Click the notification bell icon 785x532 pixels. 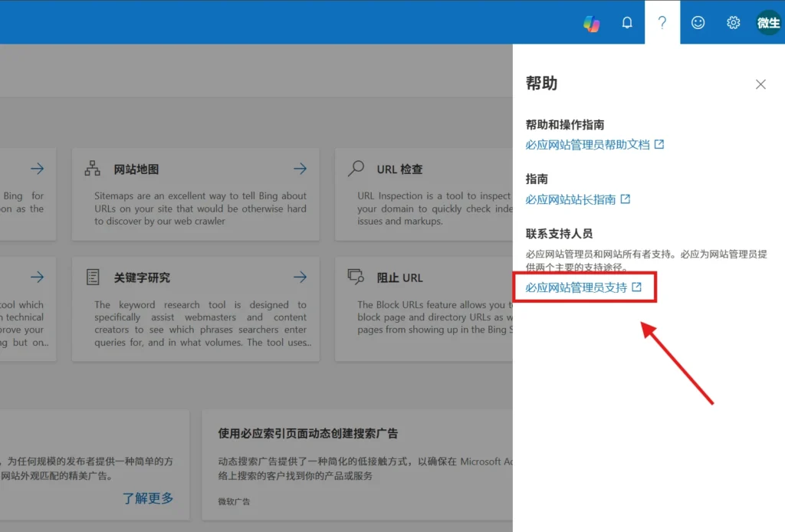click(x=626, y=23)
